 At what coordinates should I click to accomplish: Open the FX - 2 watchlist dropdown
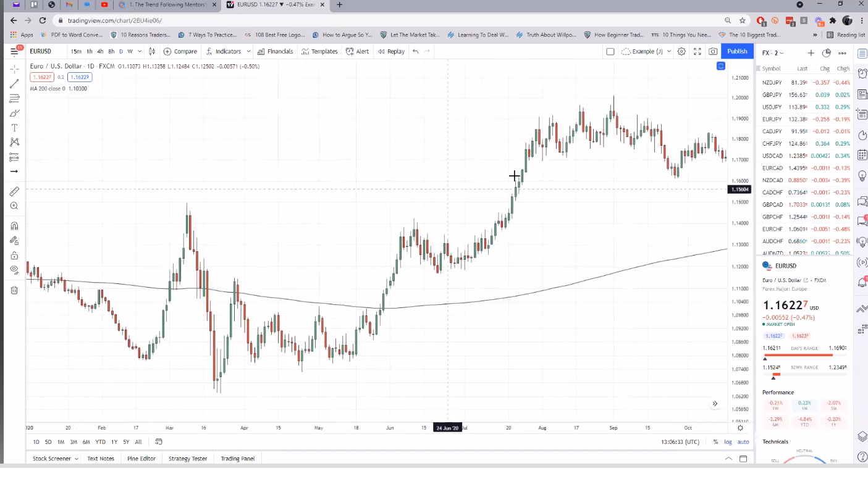click(772, 53)
